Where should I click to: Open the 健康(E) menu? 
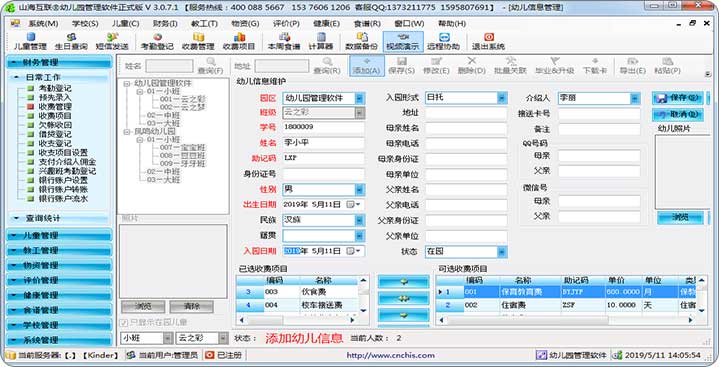click(x=326, y=23)
